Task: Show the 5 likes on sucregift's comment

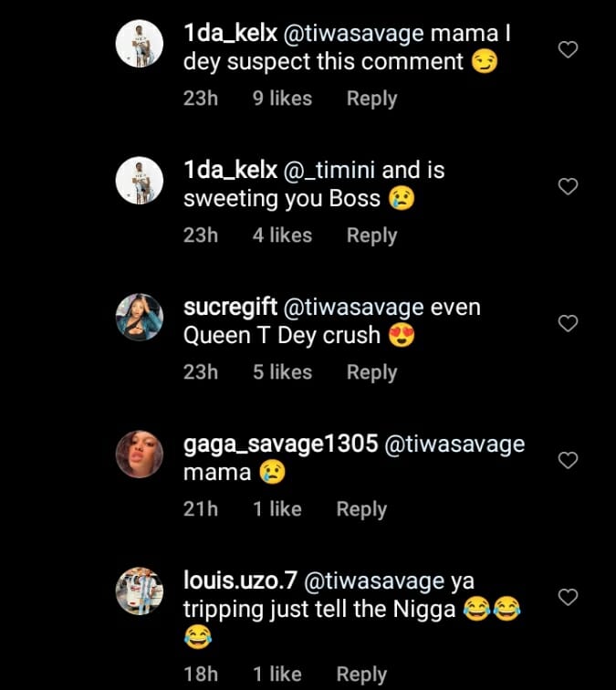Action: pyautogui.click(x=283, y=372)
